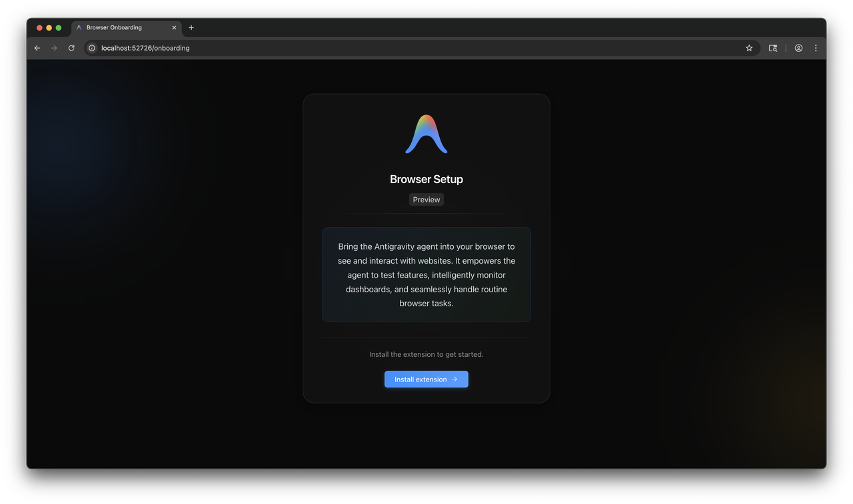The width and height of the screenshot is (853, 504).
Task: Select the Browser Onboarding tab
Action: pos(120,27)
